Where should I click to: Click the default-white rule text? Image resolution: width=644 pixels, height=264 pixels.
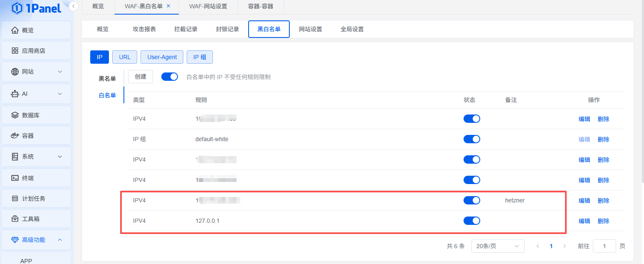click(x=212, y=139)
